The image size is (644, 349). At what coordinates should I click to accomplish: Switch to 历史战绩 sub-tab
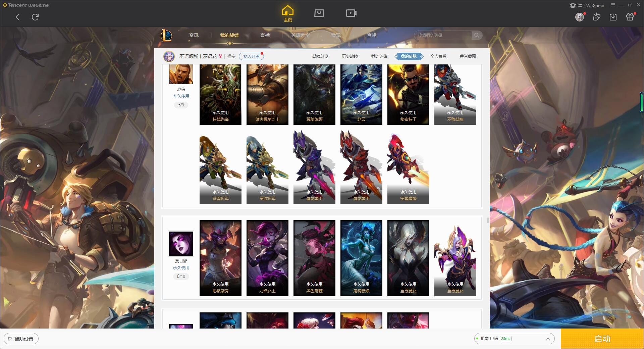350,56
